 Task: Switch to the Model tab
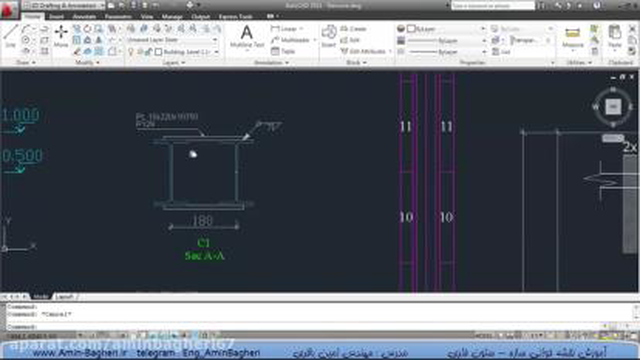click(x=40, y=297)
